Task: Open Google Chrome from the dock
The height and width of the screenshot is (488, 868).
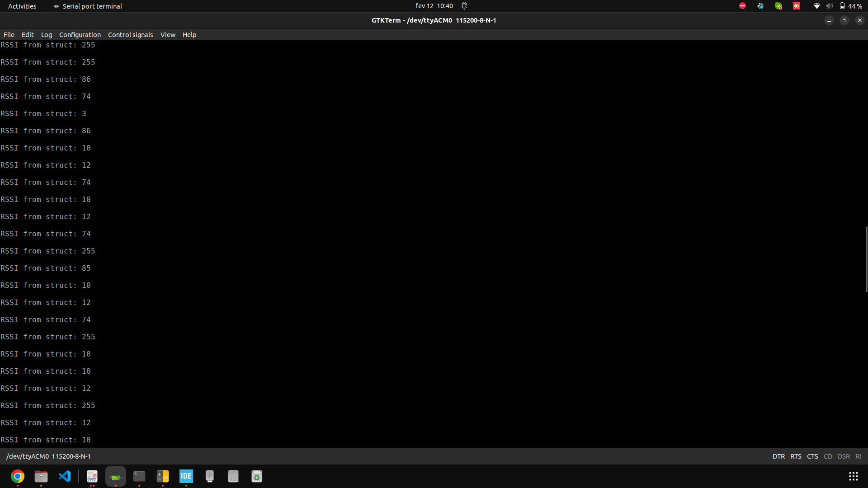Action: click(18, 476)
